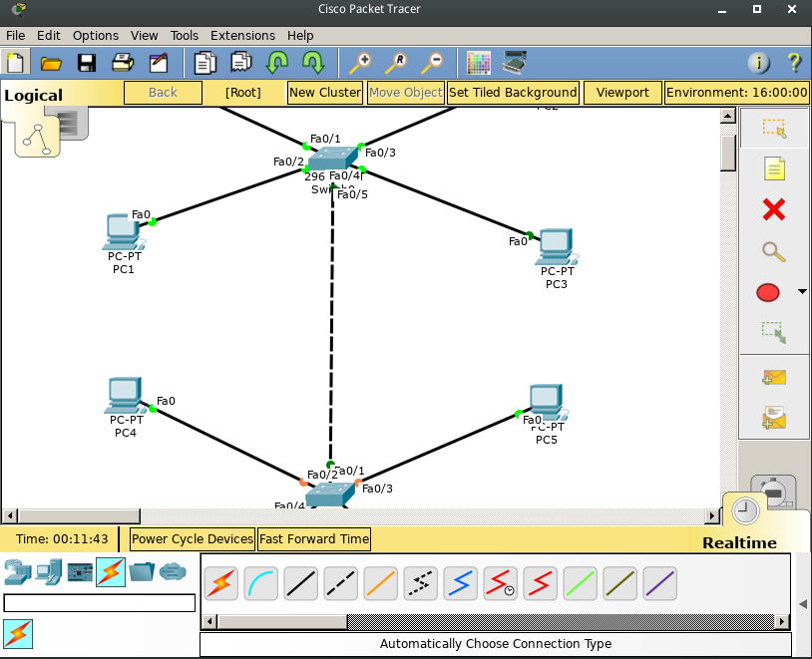812x659 pixels.
Task: Select the Place Note tool
Action: tap(773, 168)
